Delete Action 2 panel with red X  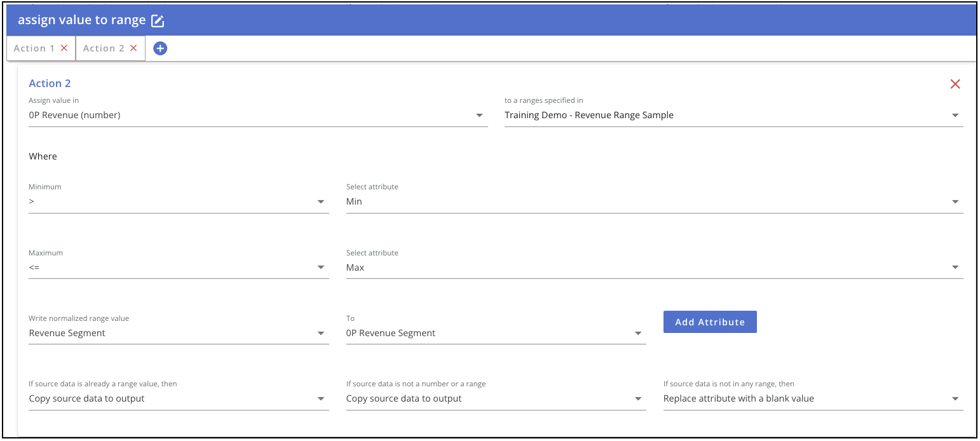coord(955,84)
